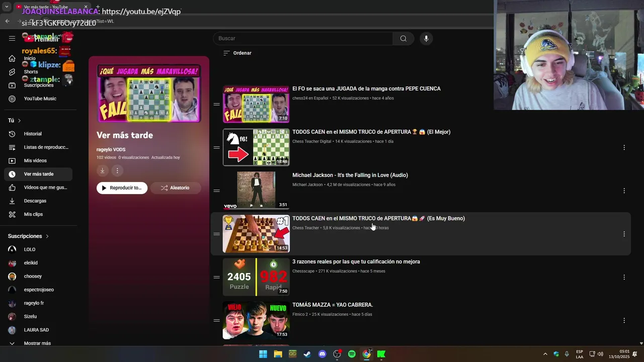
Task: Open clock and date in taskbar
Action: point(619,354)
